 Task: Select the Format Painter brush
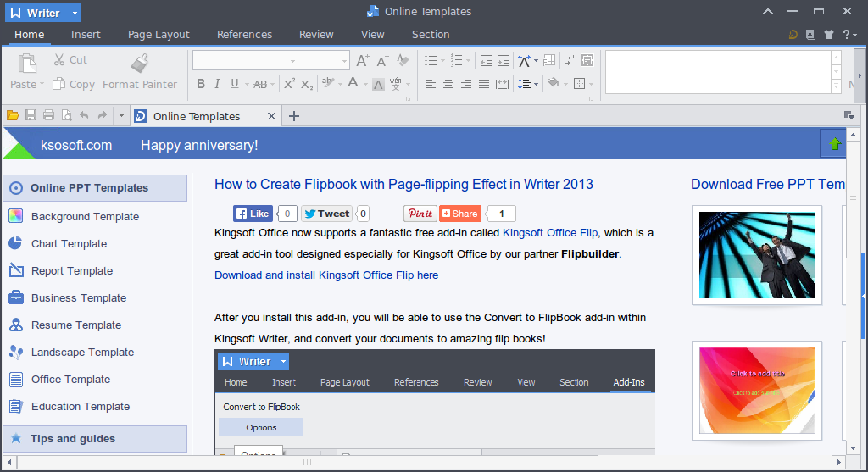click(140, 63)
